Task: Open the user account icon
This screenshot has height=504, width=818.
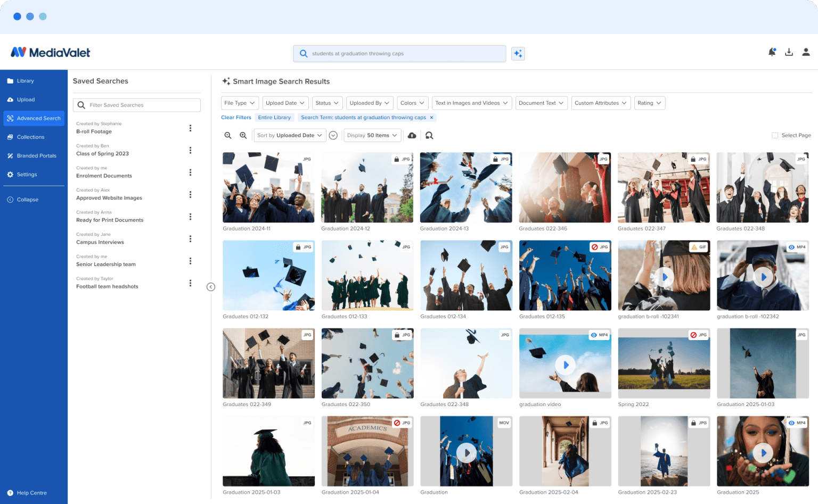Action: pos(806,52)
